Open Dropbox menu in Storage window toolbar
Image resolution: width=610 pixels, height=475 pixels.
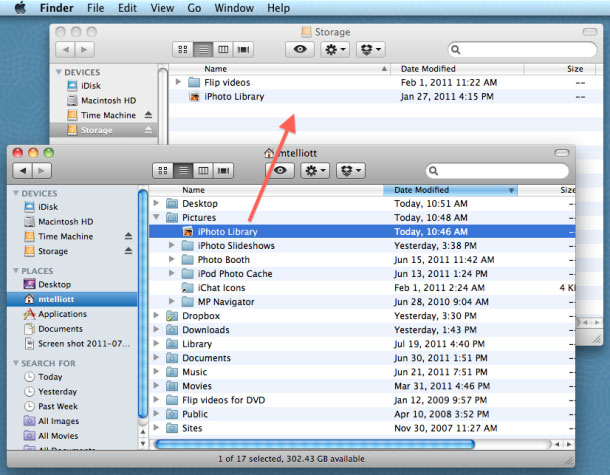(x=371, y=49)
